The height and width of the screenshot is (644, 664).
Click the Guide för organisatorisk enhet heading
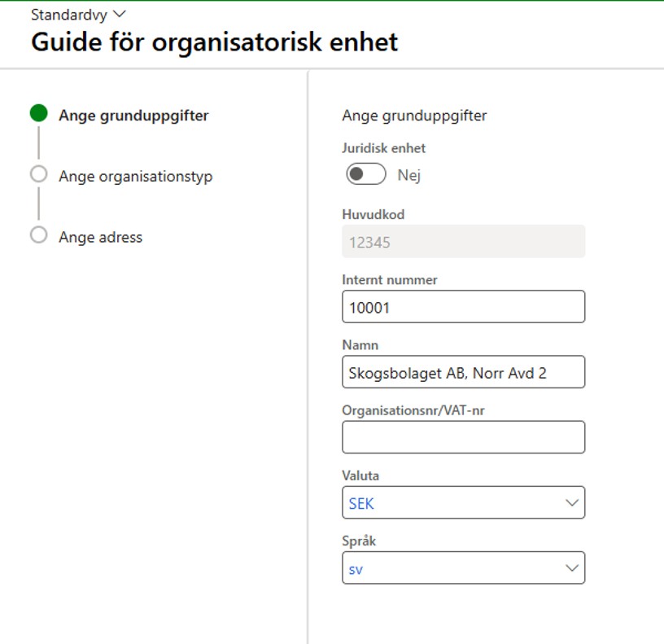(215, 42)
